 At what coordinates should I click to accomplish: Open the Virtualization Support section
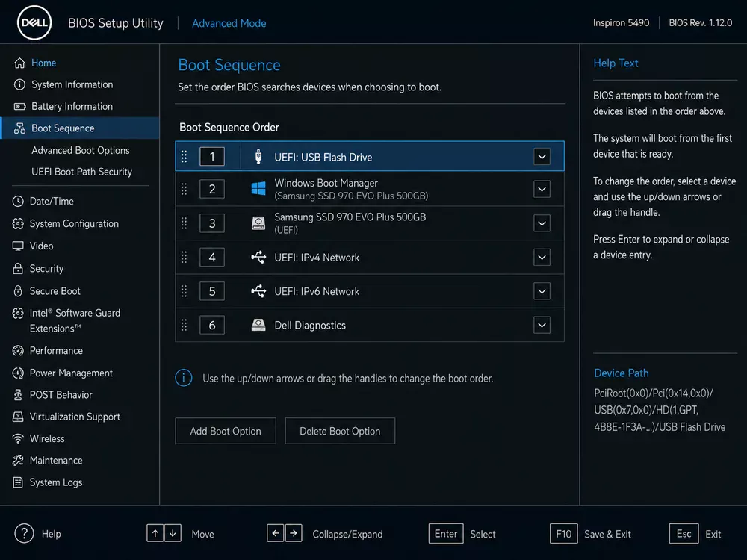(75, 417)
